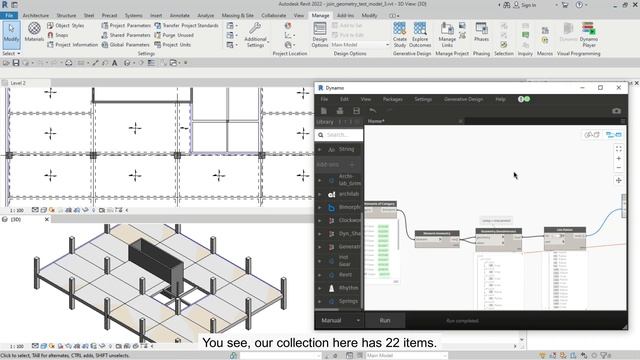This screenshot has height=360, width=640.
Task: Create new file in Dynamo toolbar
Action: click(324, 111)
